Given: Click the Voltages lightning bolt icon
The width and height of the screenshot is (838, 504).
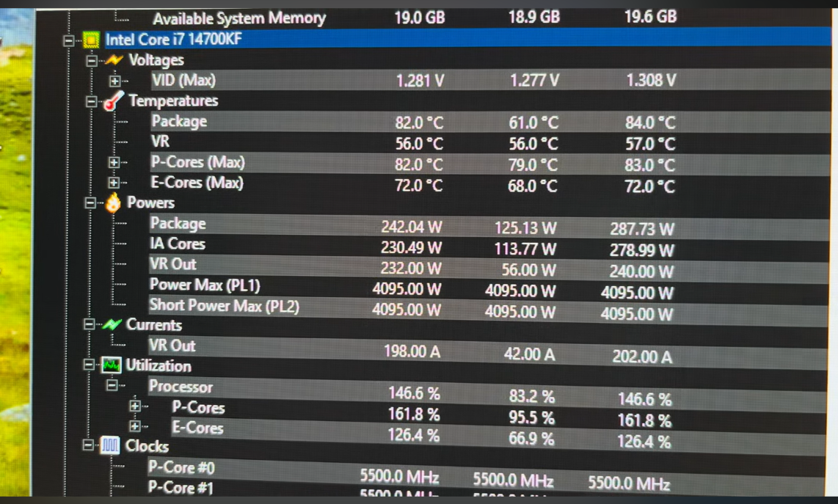Looking at the screenshot, I should pyautogui.click(x=114, y=60).
